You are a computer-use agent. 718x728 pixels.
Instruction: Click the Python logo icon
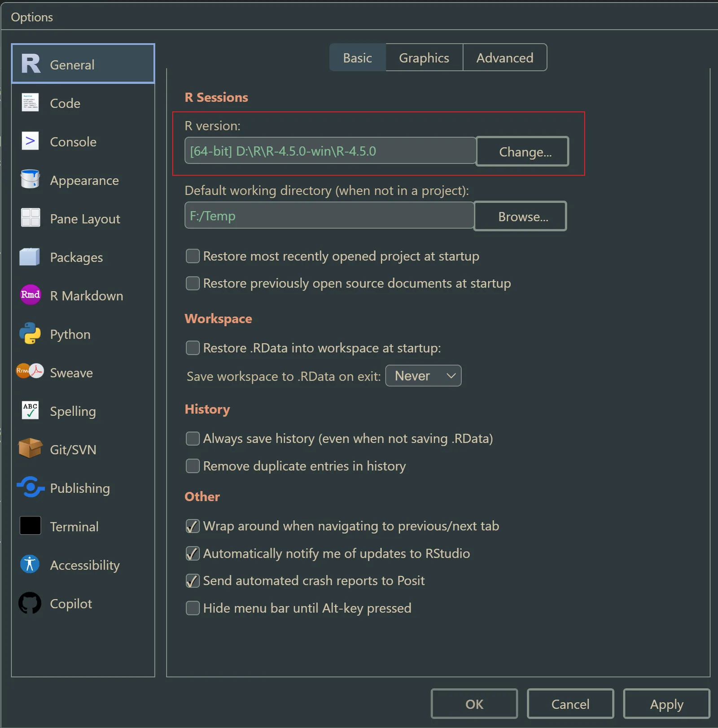(30, 333)
